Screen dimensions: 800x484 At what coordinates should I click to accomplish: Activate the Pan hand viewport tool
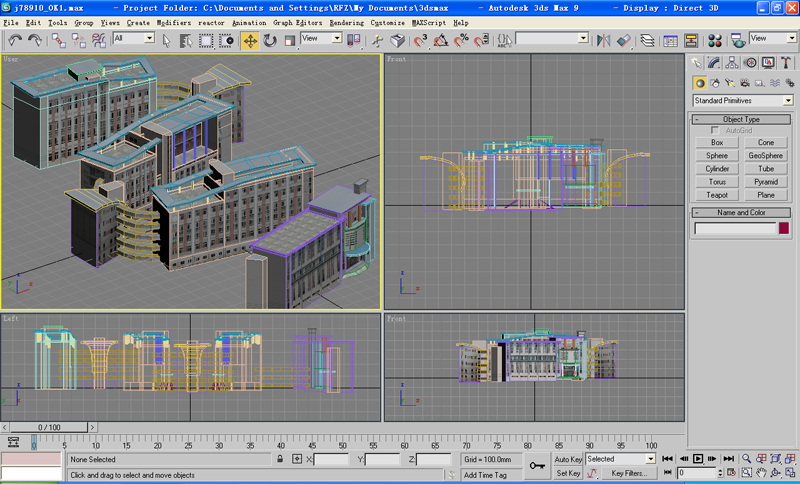point(761,472)
